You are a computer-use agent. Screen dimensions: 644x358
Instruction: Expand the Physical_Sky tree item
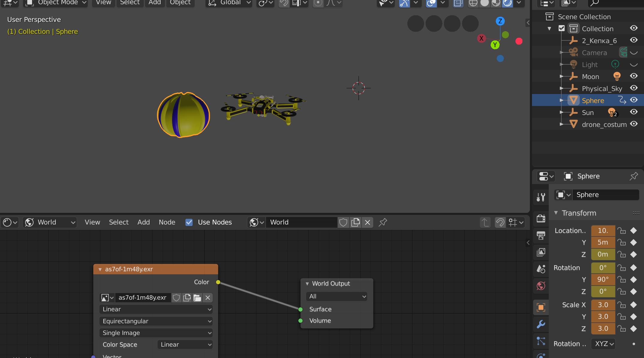[561, 89]
